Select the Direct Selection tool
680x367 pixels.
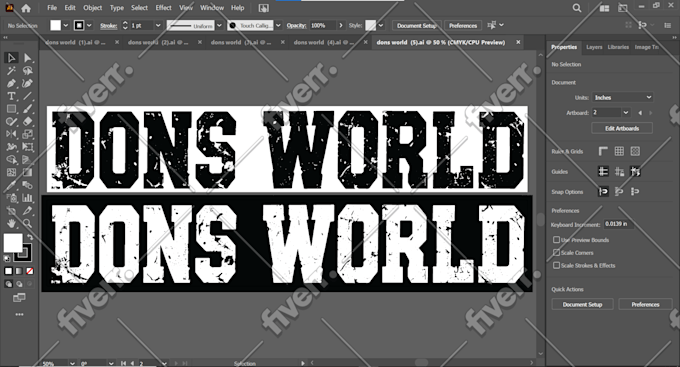(28, 58)
